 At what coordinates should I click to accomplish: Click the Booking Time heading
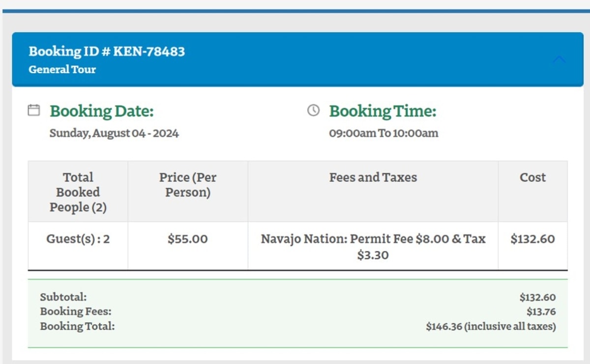coord(383,111)
